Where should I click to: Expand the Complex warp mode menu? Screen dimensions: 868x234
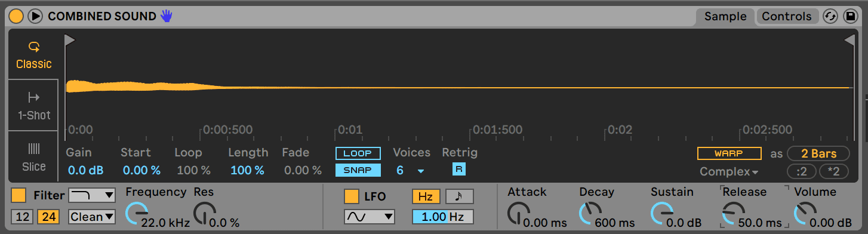tap(729, 172)
